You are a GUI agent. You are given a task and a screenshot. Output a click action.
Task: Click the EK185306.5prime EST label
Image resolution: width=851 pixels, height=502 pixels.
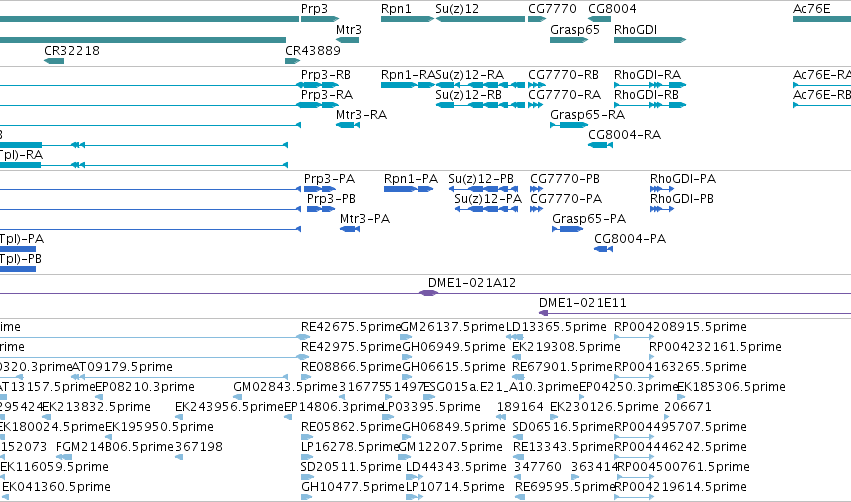tap(731, 387)
